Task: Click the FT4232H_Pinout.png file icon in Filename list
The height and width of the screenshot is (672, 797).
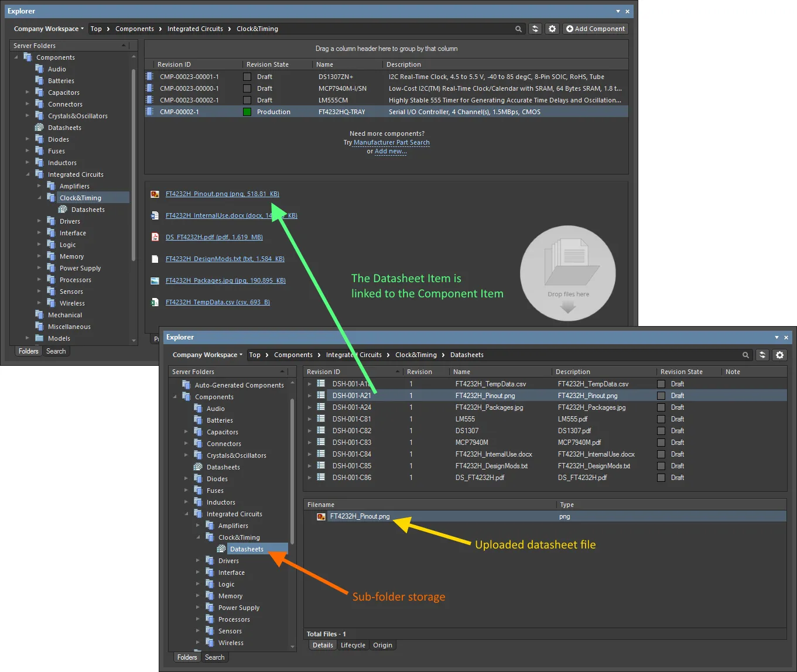Action: (x=321, y=516)
